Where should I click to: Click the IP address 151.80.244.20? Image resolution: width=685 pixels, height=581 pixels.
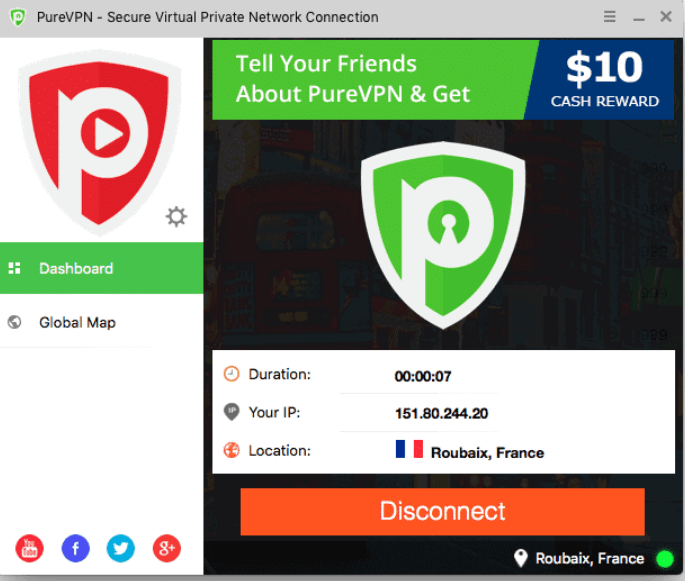[441, 413]
